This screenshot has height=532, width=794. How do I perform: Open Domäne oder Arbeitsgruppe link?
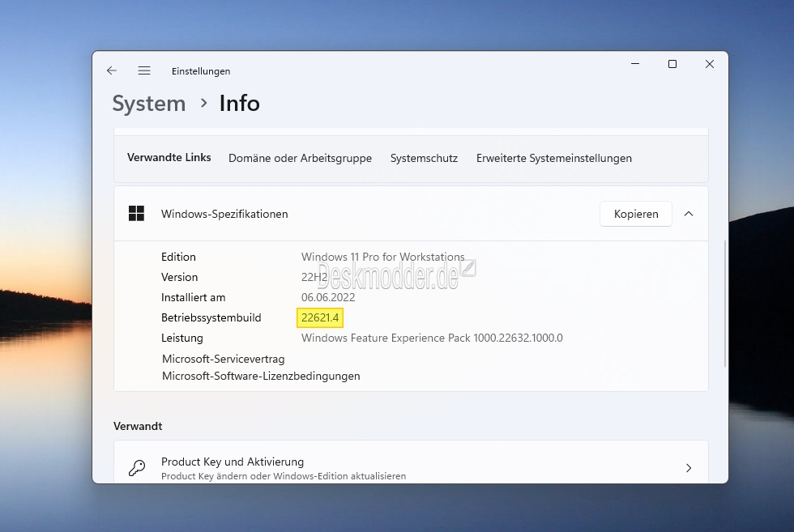tap(301, 158)
